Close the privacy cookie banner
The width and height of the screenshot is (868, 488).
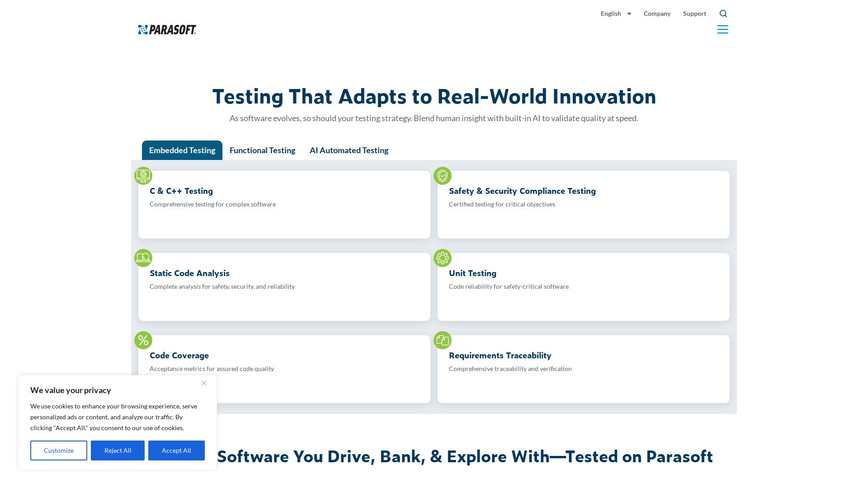point(204,383)
